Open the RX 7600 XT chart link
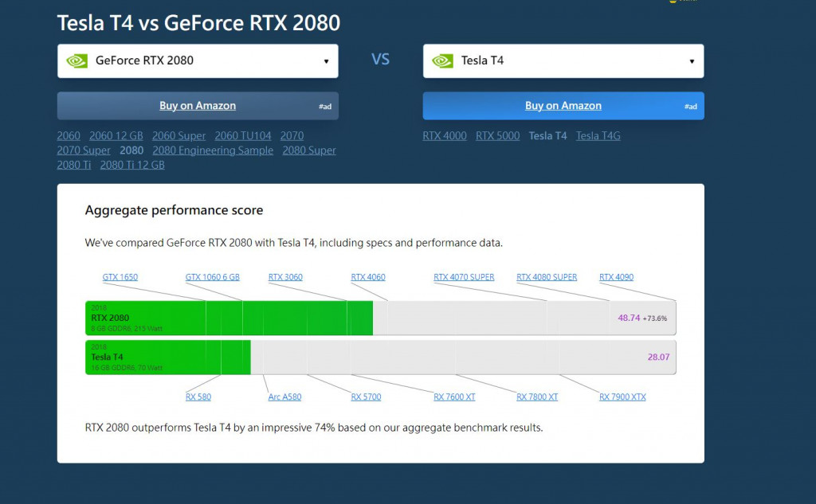The width and height of the screenshot is (816, 504). 454,397
